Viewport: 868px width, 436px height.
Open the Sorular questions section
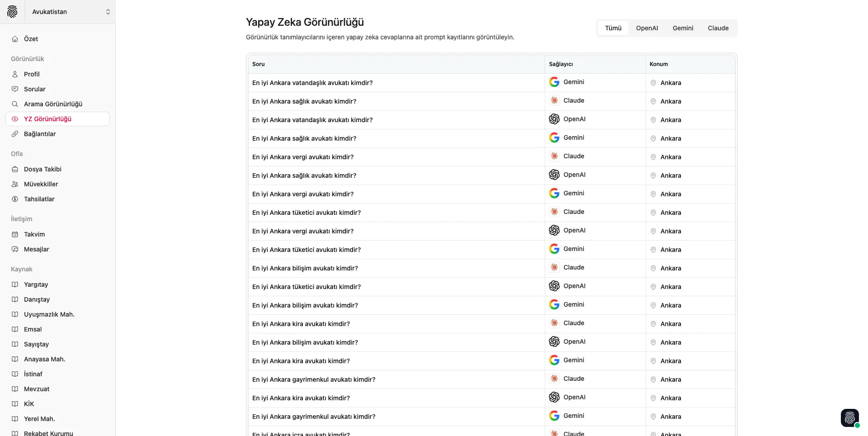[34, 89]
